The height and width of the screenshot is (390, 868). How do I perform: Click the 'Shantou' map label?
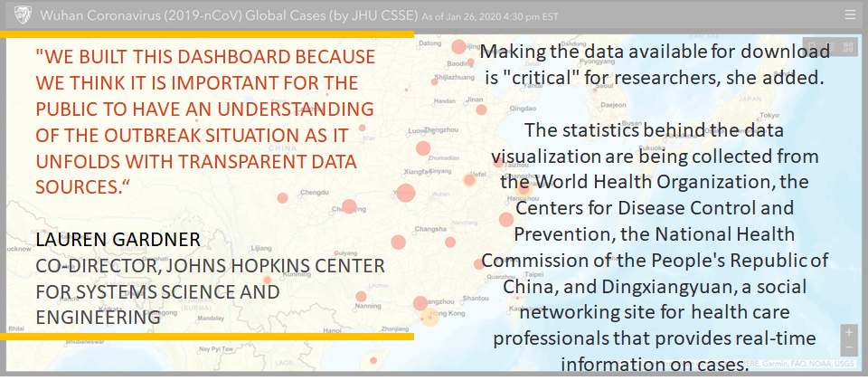pyautogui.click(x=476, y=298)
